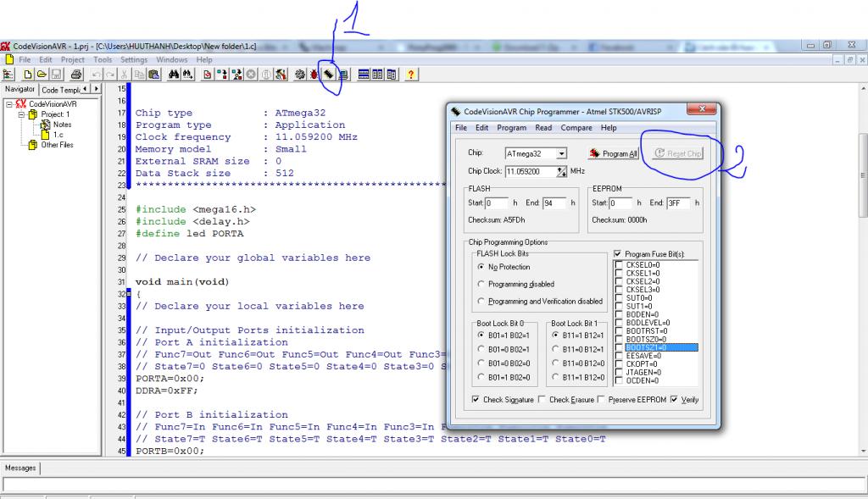
Task: Open the Terminal toolbar icon
Action: tap(343, 75)
